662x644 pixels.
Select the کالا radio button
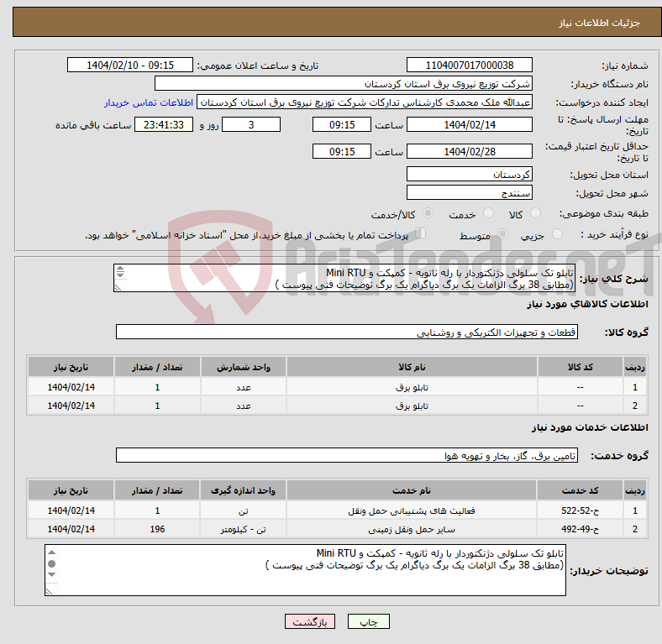point(535,213)
